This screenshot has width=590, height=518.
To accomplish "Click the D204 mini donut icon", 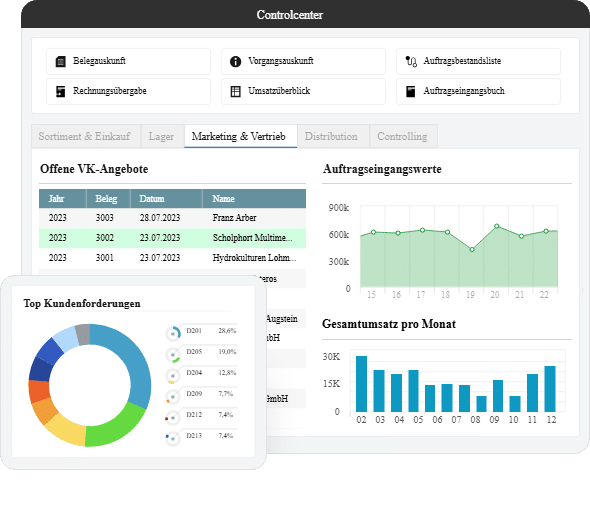I will [173, 376].
